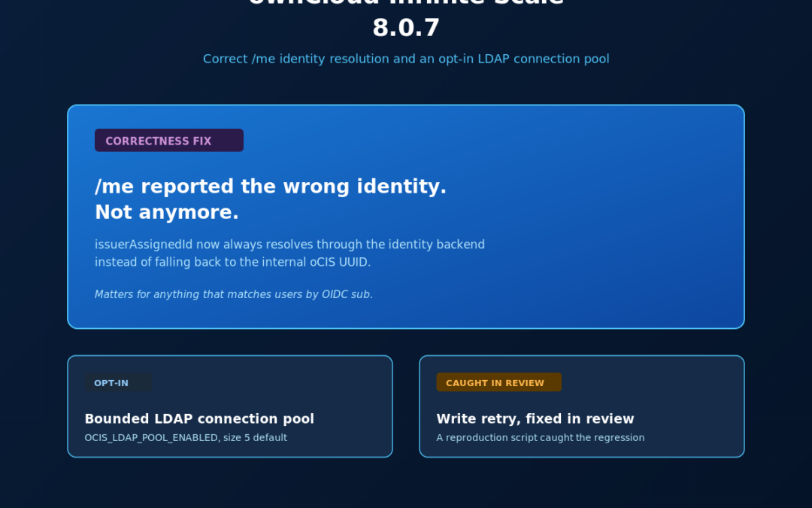
Task: Open the Bounded LDAP connection pool card title
Action: [199, 419]
